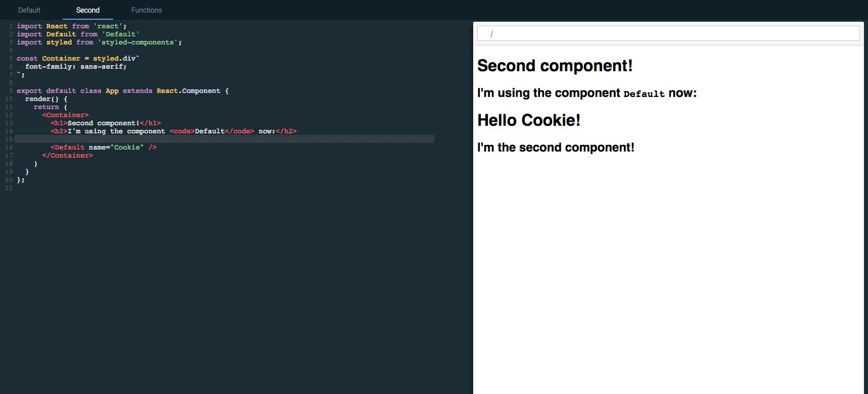Click the "Second component!" heading in preview
This screenshot has width=868, height=394.
tap(555, 66)
